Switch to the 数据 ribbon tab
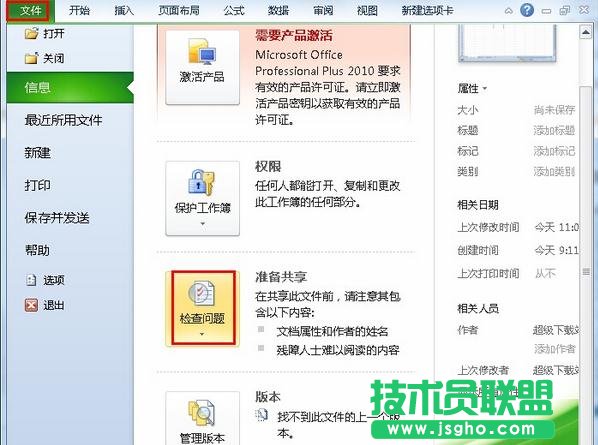This screenshot has height=445, width=598. [x=278, y=10]
